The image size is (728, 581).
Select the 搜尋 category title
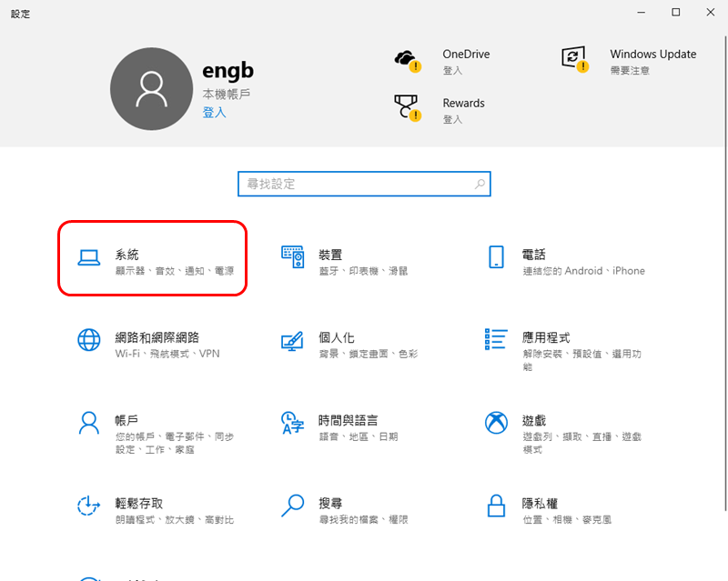point(330,504)
